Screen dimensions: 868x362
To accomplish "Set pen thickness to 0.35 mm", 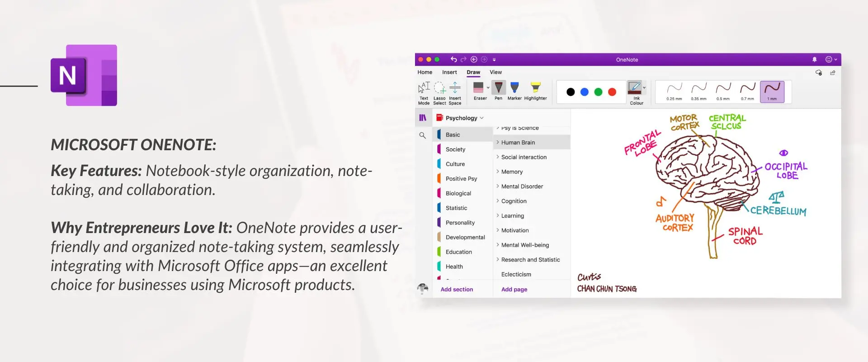I will tap(698, 92).
